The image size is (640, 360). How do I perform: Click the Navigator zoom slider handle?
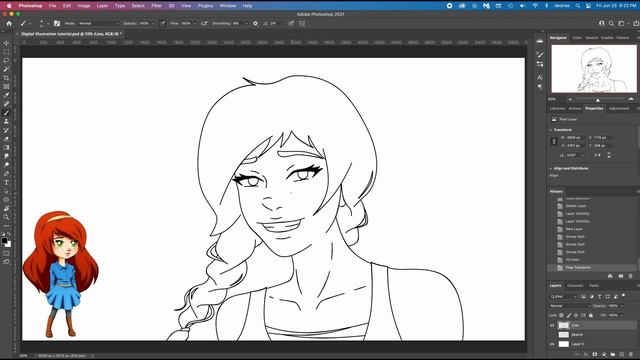click(598, 100)
